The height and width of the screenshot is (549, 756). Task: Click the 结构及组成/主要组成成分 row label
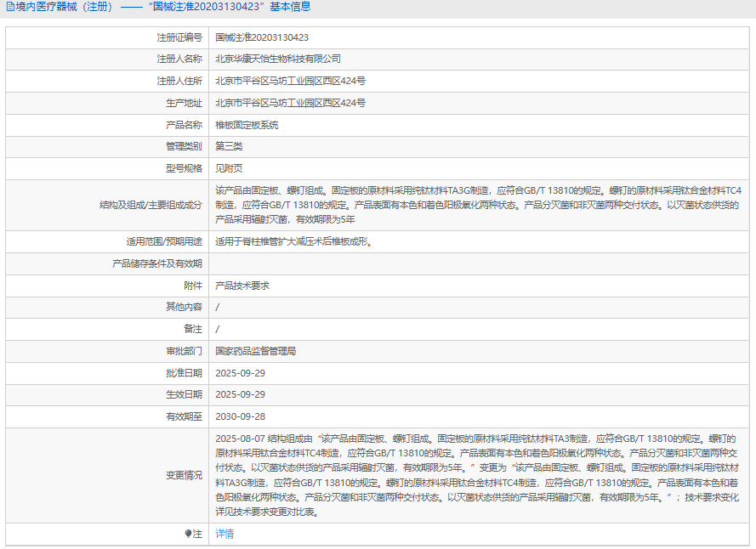(x=151, y=206)
